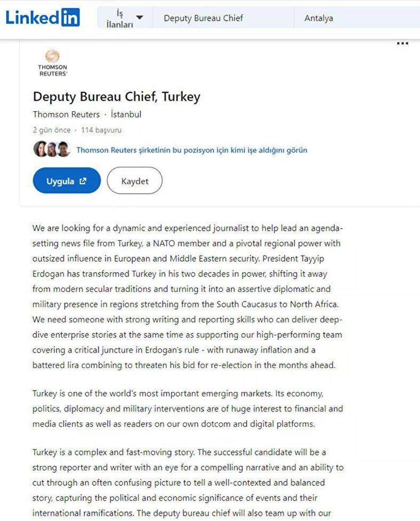This screenshot has width=420, height=521.
Task: Click the third profile avatar photo
Action: pyautogui.click(x=63, y=149)
